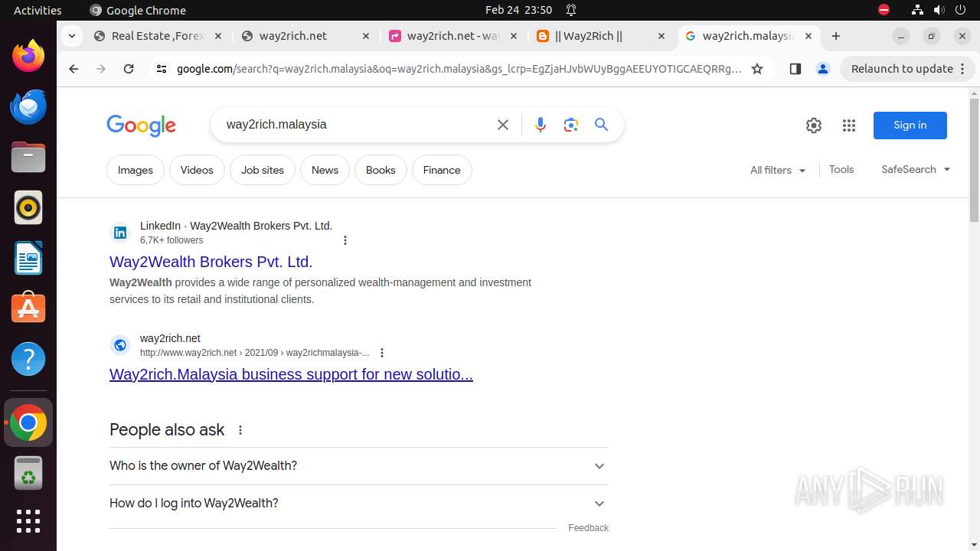Filter results by Books
Screen dimensions: 980x551
381,170
